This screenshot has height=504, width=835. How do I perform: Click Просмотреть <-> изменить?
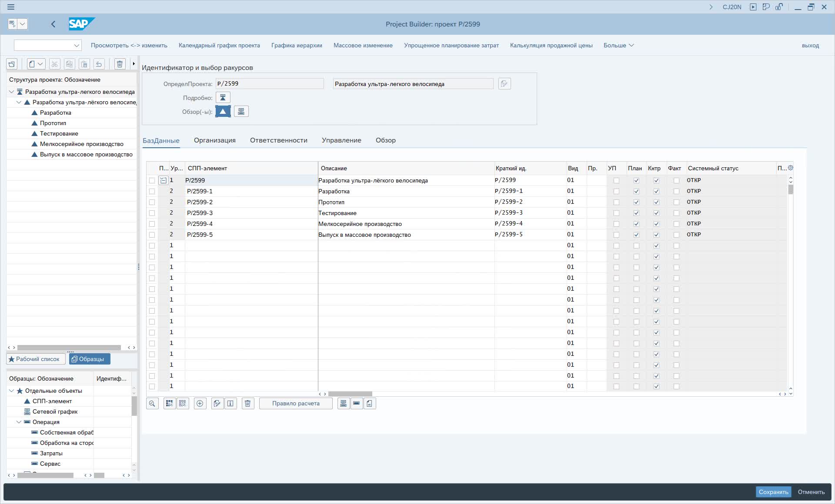pyautogui.click(x=129, y=45)
